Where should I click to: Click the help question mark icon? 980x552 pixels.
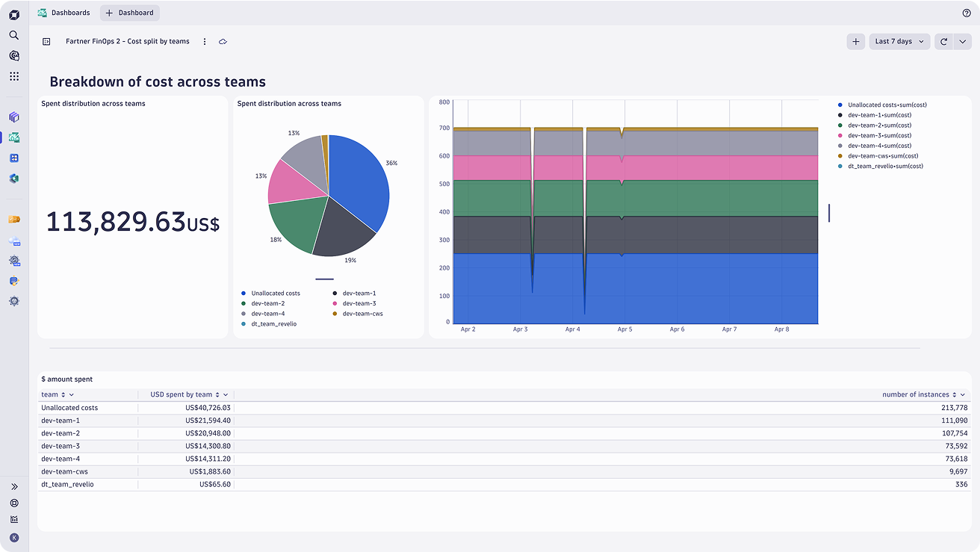967,13
